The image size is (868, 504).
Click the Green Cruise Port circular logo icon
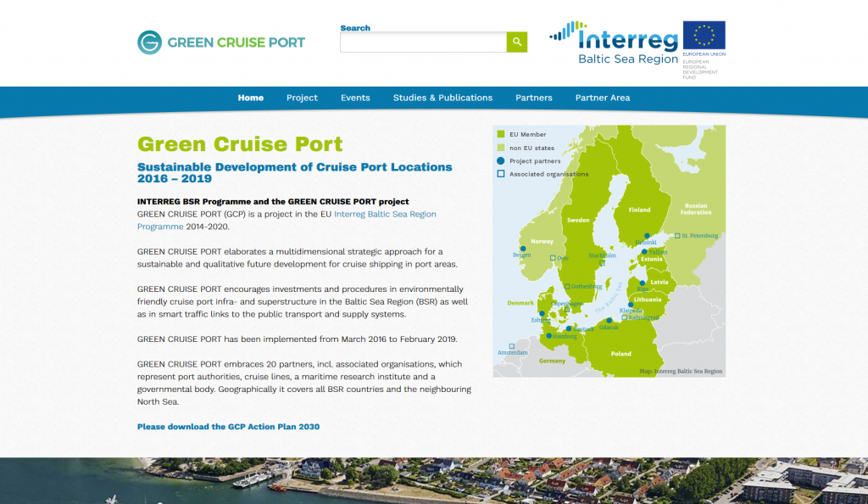click(x=149, y=42)
